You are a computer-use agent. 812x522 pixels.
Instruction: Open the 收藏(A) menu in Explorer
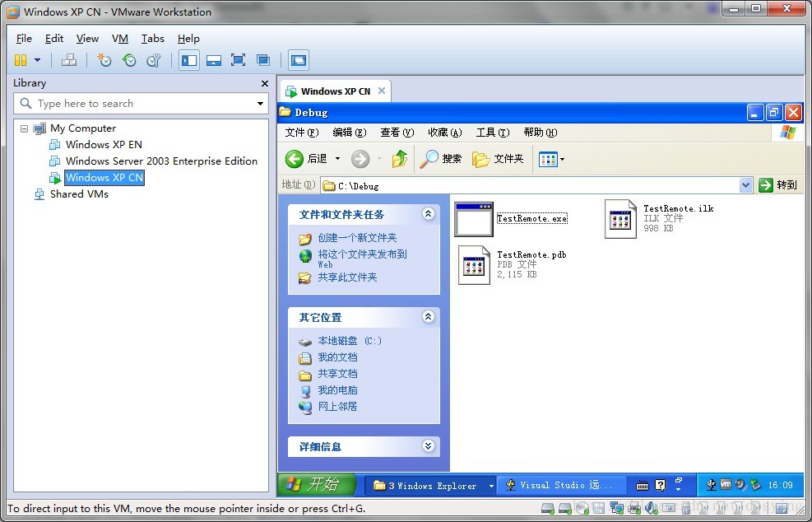click(445, 133)
